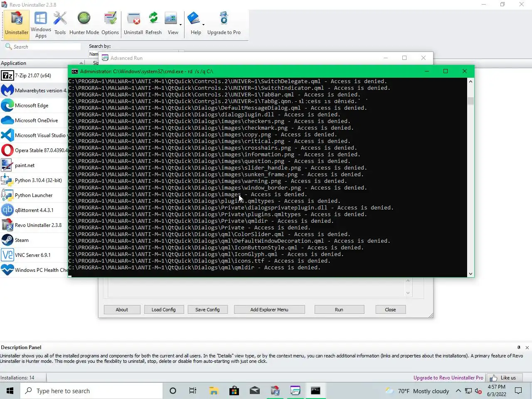Open the Tools toolbar icon
532x399 pixels.
coord(60,24)
